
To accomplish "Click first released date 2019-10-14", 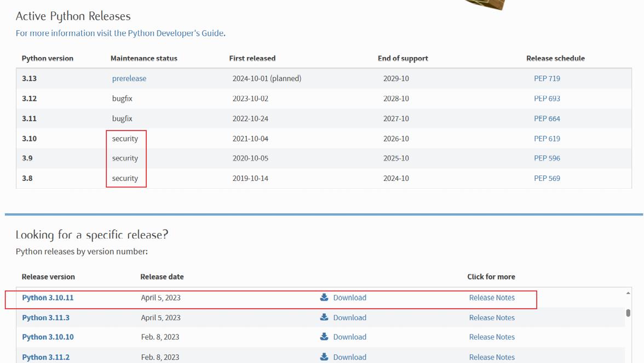I will click(x=250, y=178).
